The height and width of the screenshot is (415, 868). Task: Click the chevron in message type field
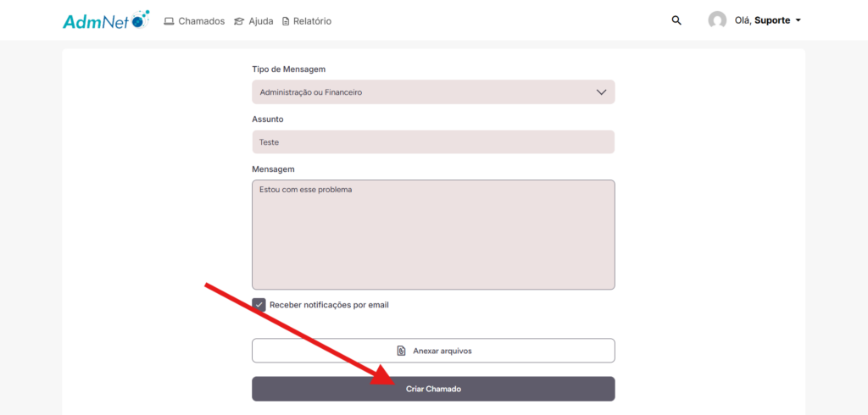(601, 92)
